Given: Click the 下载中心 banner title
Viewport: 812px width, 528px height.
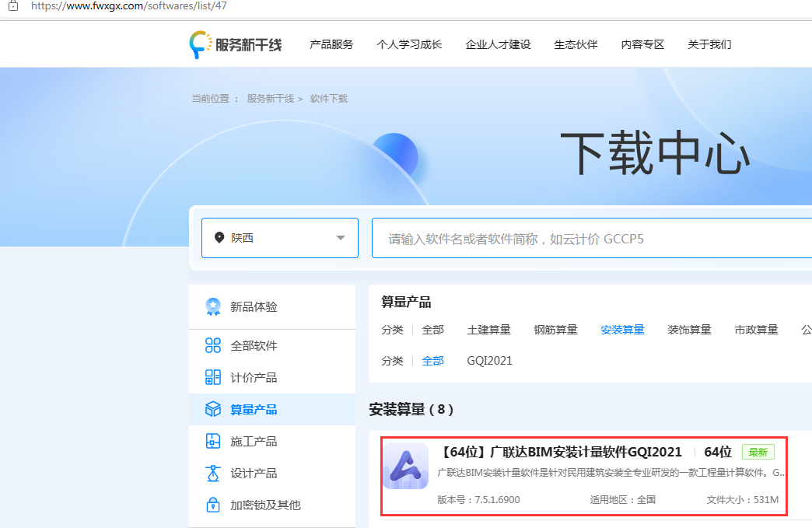Looking at the screenshot, I should click(x=655, y=154).
